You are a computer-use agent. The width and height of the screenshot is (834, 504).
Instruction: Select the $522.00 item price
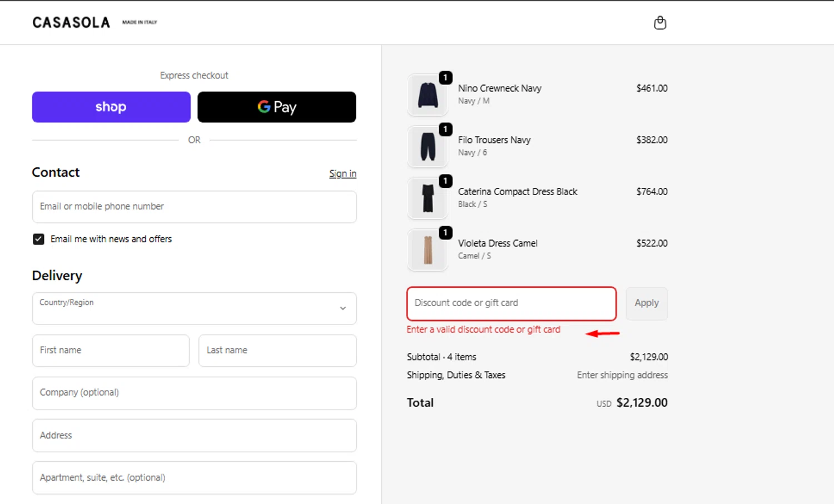(652, 243)
